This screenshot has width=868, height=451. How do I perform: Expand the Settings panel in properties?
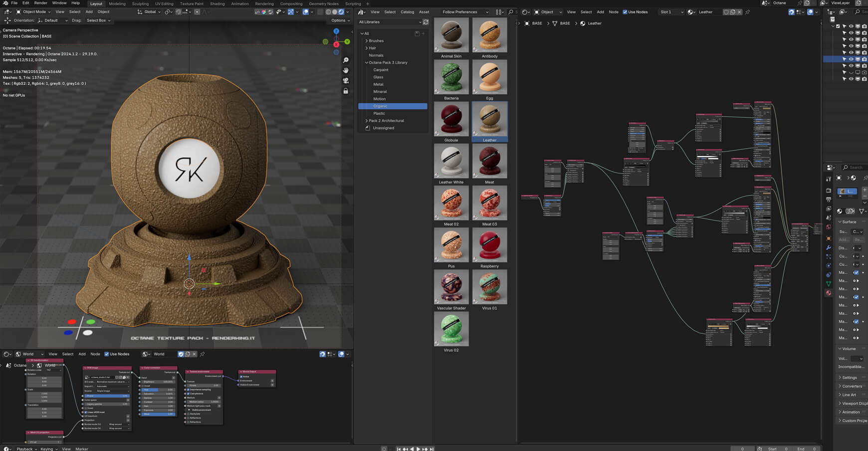850,378
